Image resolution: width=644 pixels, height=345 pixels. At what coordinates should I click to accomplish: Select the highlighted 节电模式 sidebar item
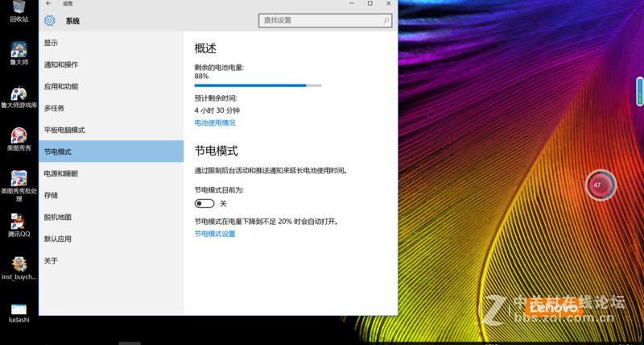click(x=111, y=152)
